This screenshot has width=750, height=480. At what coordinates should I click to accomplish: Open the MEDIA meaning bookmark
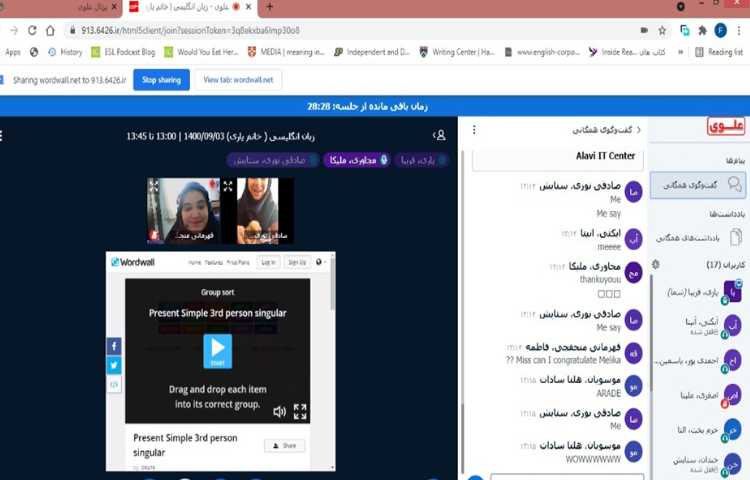click(286, 52)
